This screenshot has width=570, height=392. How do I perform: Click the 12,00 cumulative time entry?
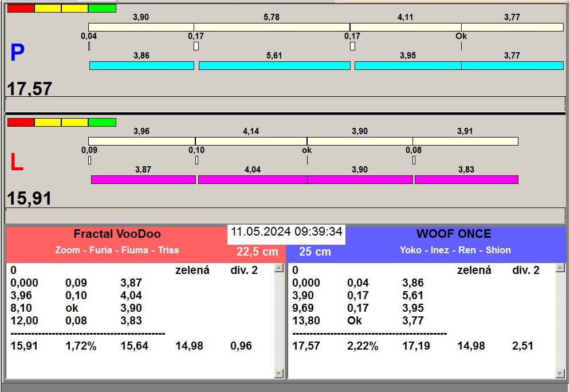tap(24, 321)
